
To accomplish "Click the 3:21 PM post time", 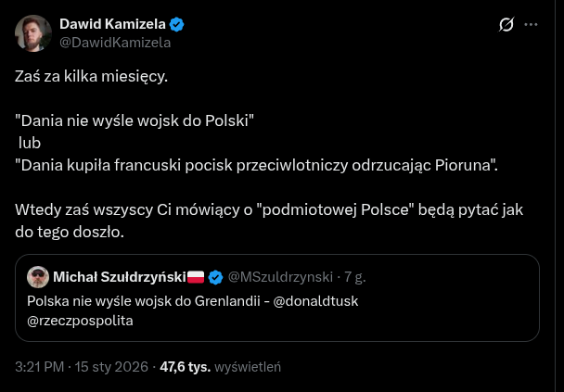I will [x=39, y=366].
